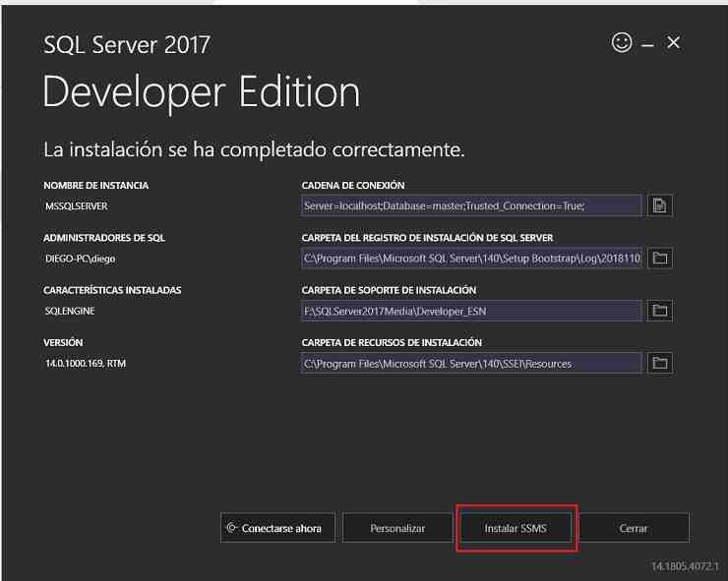Viewport: 728px width, 581px height.
Task: Click the VERSIÓN label
Action: coord(63,342)
